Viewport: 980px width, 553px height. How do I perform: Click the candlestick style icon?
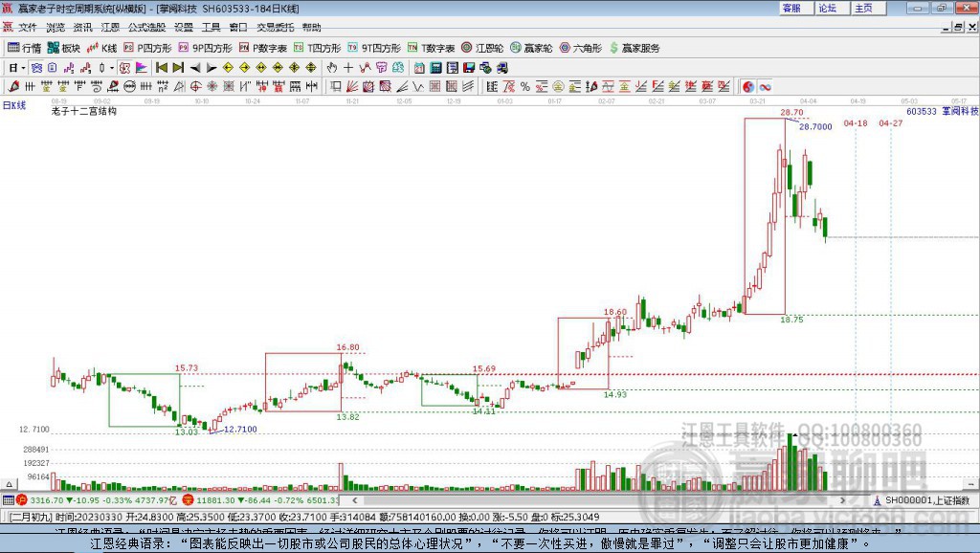click(101, 68)
